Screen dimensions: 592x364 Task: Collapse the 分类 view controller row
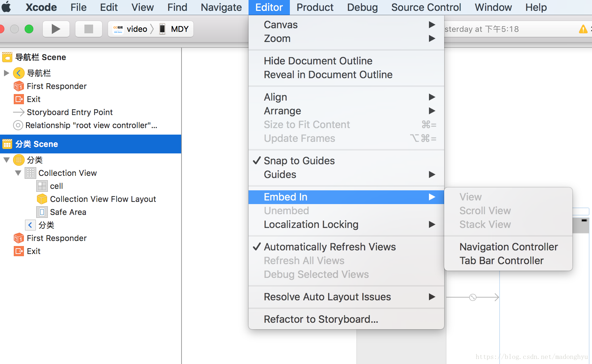6,160
